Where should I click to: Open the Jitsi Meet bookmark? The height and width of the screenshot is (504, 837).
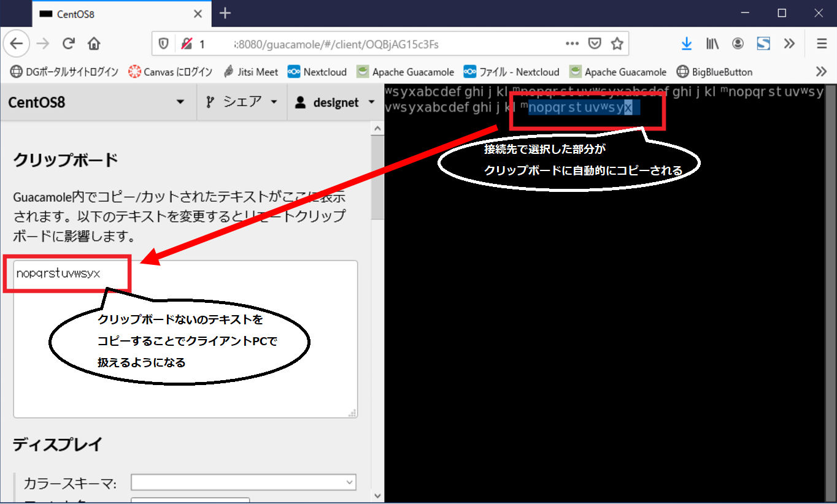(250, 72)
